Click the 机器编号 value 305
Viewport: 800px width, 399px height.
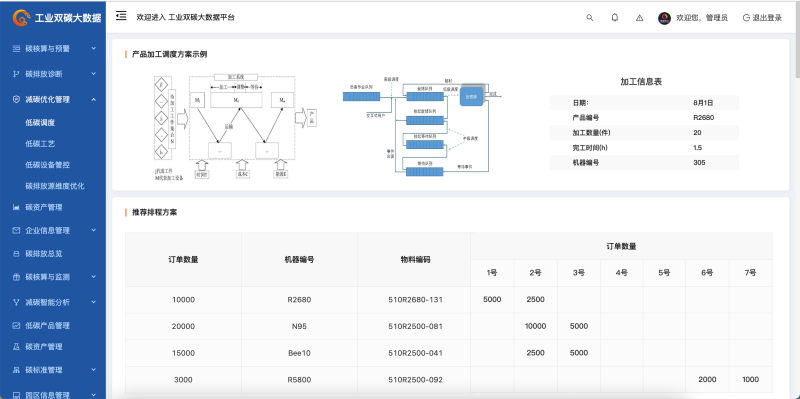pos(699,163)
